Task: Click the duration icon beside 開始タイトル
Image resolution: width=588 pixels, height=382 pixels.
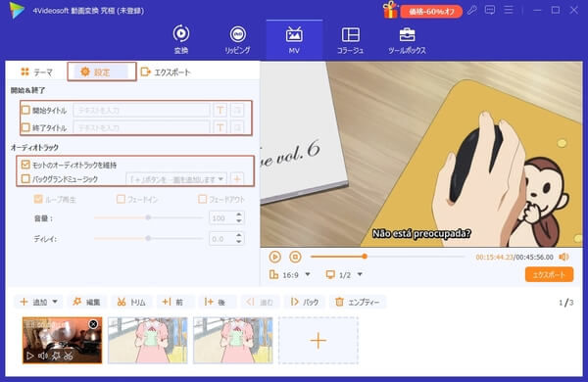Action: pos(237,111)
